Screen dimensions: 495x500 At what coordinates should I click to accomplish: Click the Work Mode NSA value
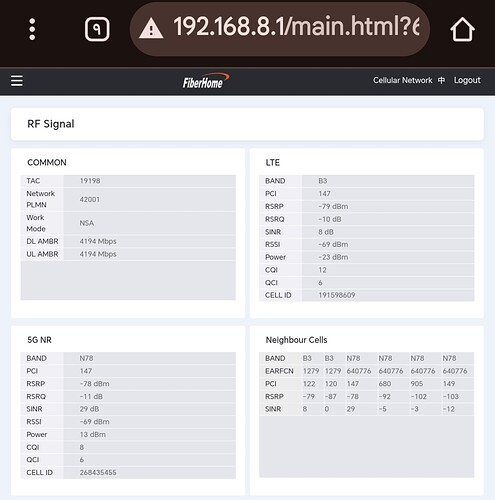(x=86, y=223)
